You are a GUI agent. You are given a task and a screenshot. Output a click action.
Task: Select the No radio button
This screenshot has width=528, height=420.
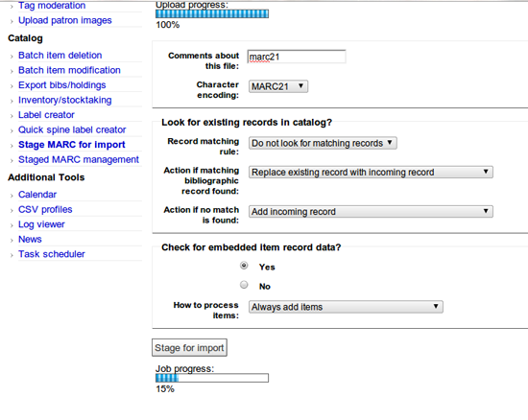(244, 285)
